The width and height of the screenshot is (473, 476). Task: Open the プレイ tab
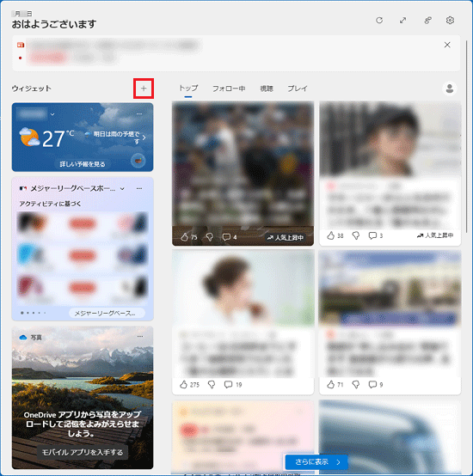(x=298, y=88)
